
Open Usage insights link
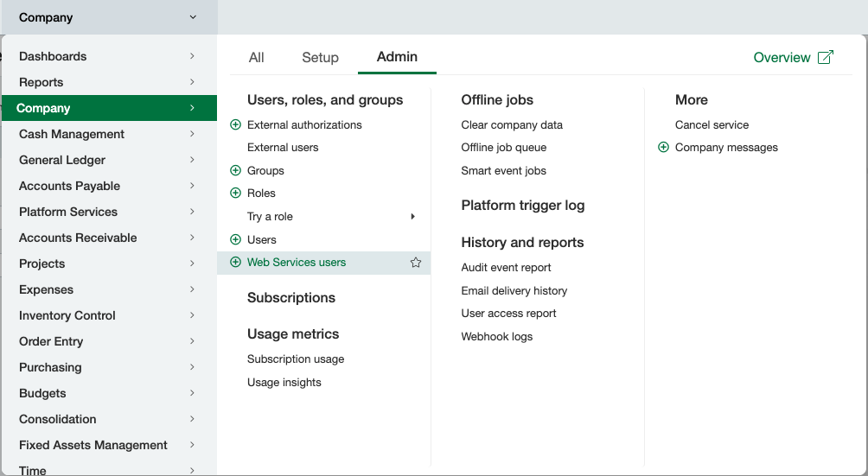(x=284, y=383)
